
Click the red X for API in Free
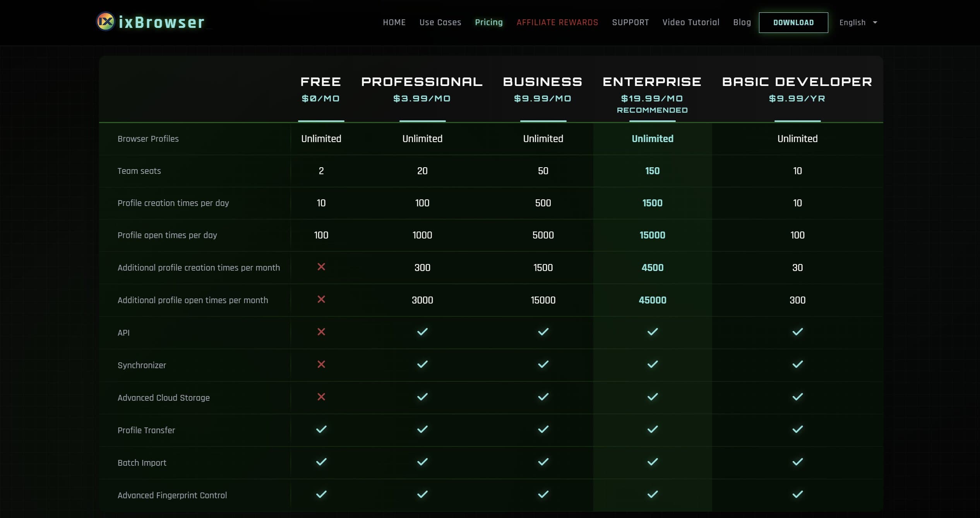click(321, 332)
